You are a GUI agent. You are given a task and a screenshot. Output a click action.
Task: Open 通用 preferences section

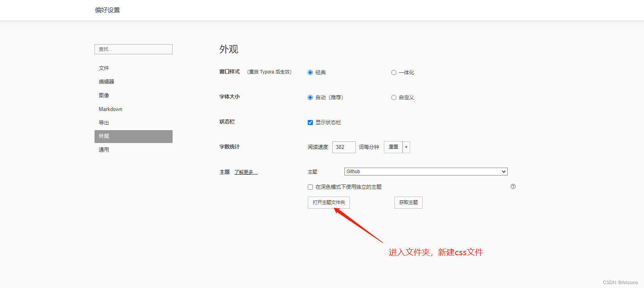click(134, 150)
